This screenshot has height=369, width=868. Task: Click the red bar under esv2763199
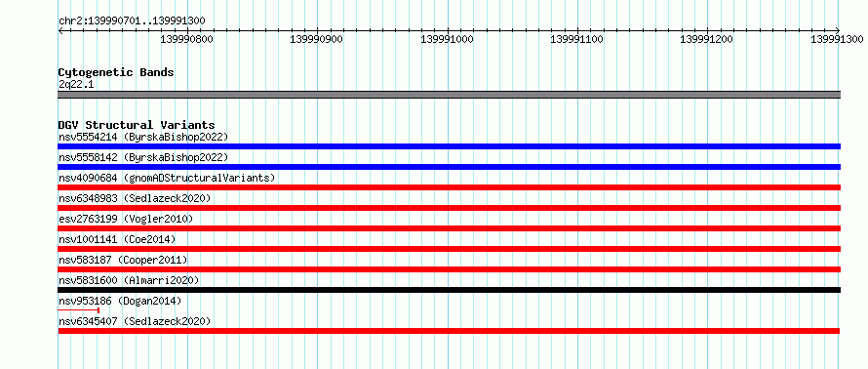point(449,228)
